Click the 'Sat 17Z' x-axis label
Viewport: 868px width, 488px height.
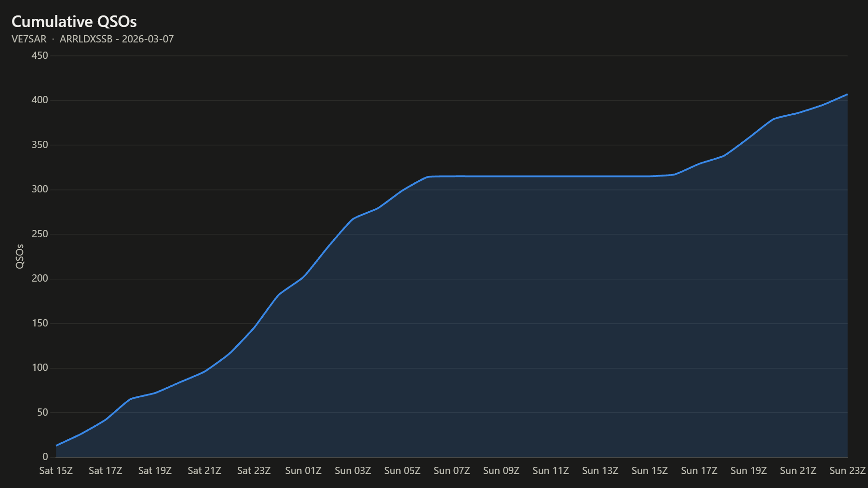tap(106, 471)
